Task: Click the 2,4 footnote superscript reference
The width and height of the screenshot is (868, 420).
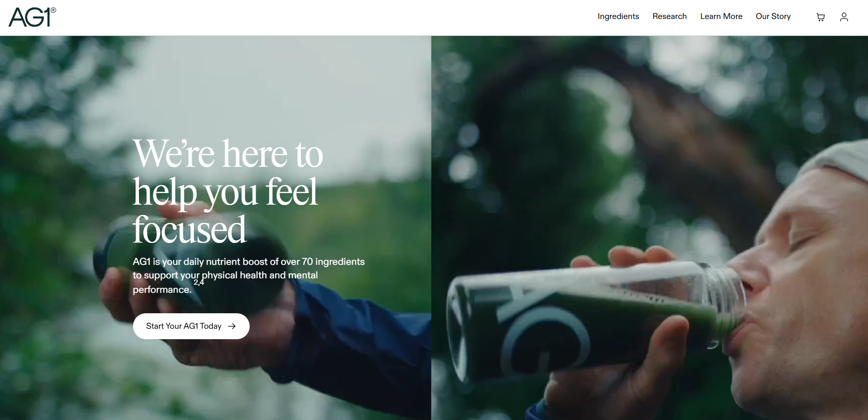Action: click(199, 282)
